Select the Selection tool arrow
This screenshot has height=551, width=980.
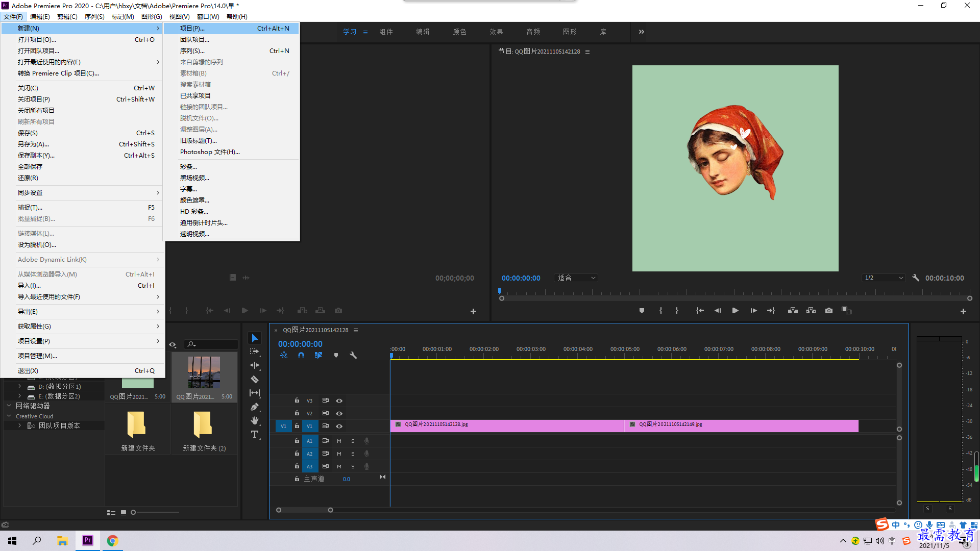click(x=255, y=338)
